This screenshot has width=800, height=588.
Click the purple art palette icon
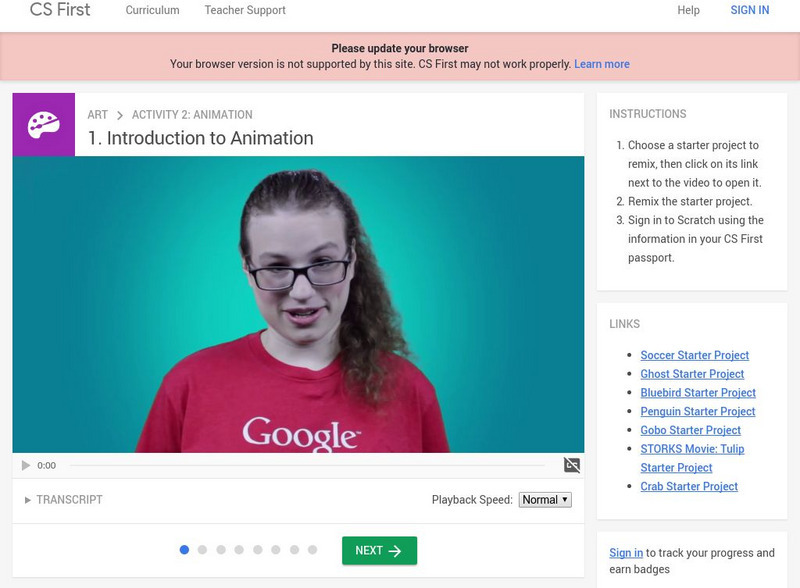(x=43, y=125)
